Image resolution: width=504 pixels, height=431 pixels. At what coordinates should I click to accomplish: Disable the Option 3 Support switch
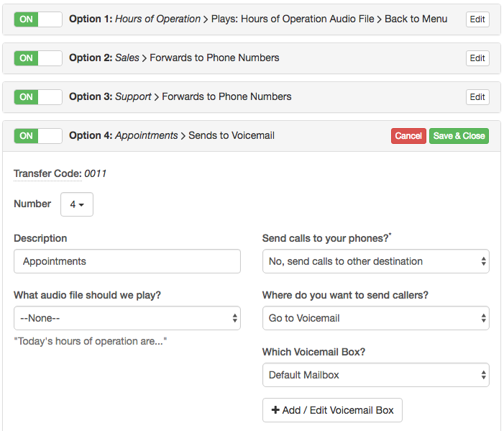[38, 97]
